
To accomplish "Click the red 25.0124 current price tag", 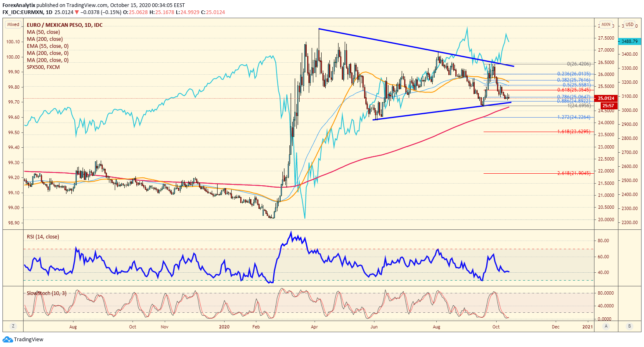I will [x=606, y=98].
